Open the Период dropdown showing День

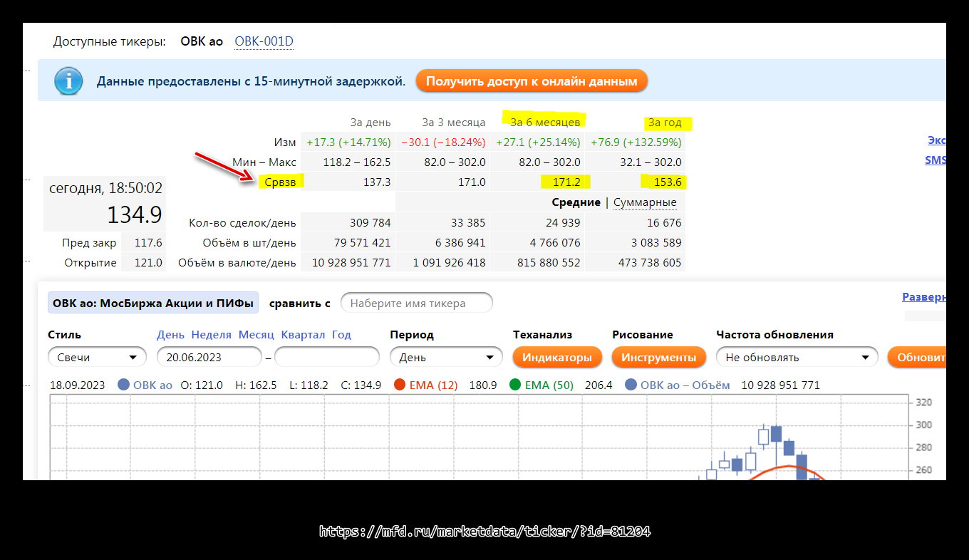click(446, 357)
